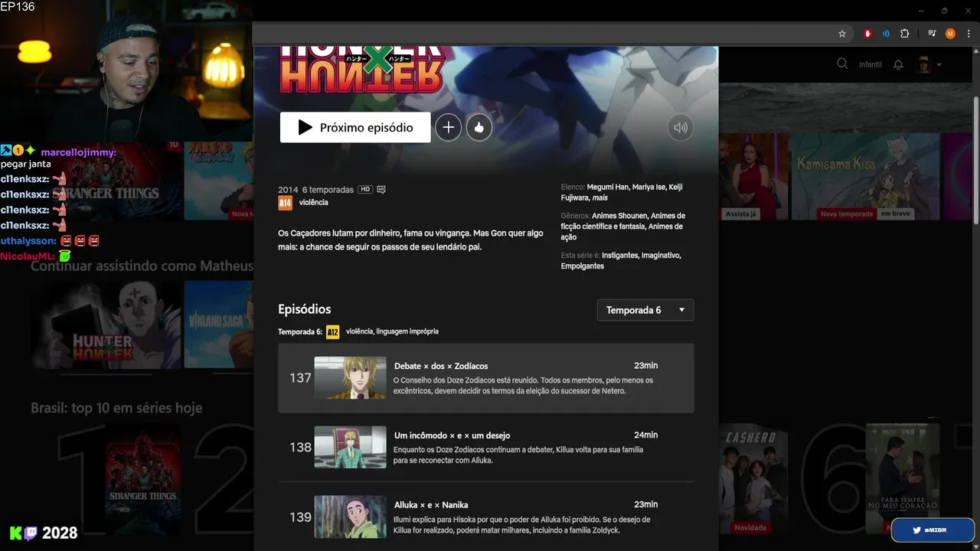This screenshot has width=980, height=551.
Task: Click 'Brasil: top 10 em séries hoje' heading
Action: click(116, 408)
